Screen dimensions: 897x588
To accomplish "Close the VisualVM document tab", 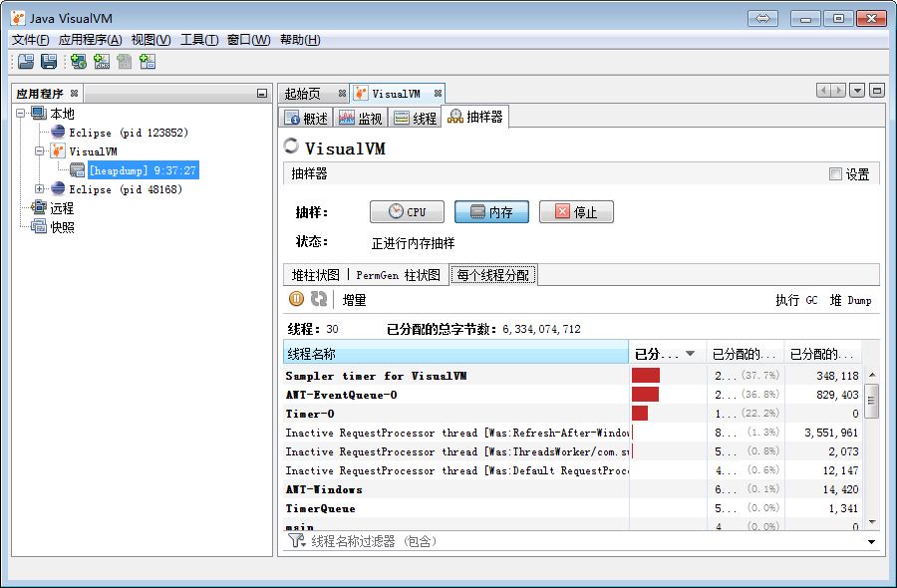I will pos(438,94).
